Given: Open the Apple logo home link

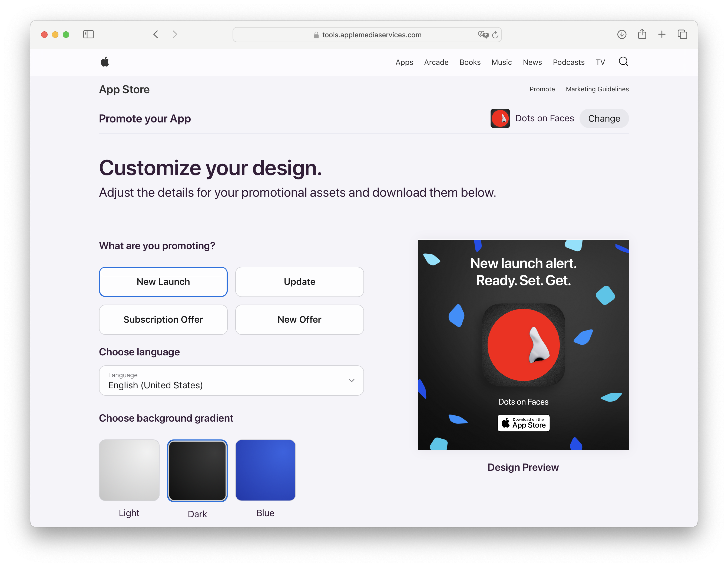Looking at the screenshot, I should (x=104, y=62).
